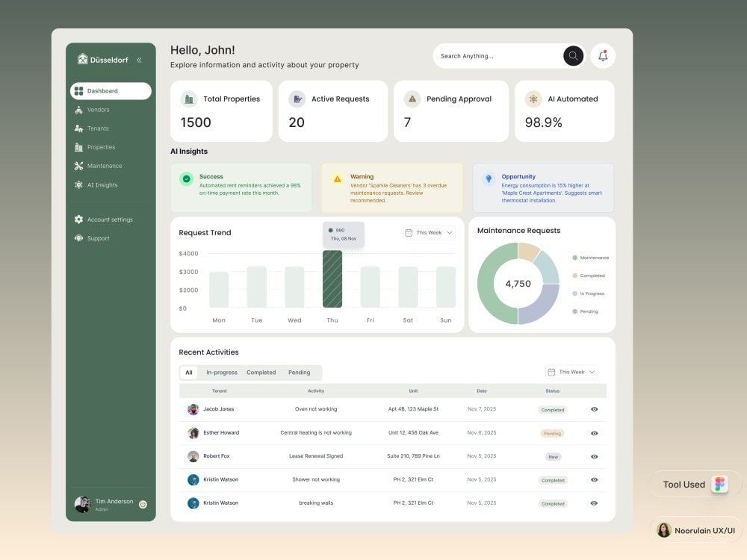Open notifications bell icon
Viewport: 747px width, 560px height.
point(603,56)
